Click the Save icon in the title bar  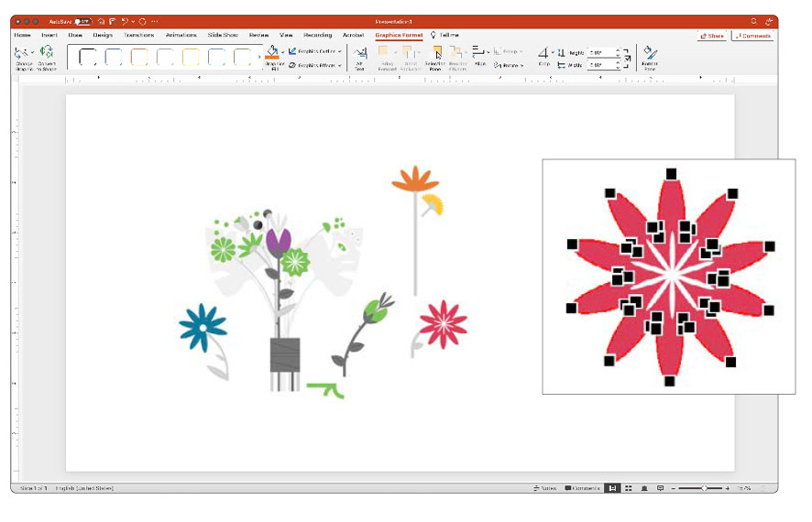point(113,22)
